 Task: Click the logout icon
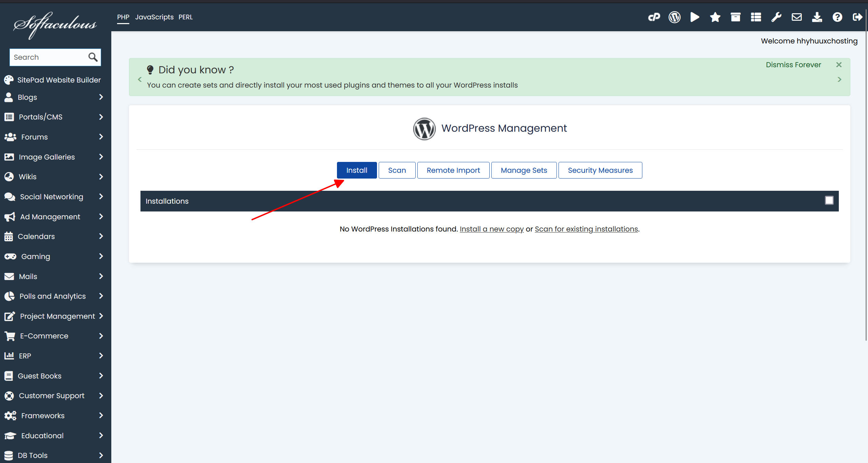point(857,17)
